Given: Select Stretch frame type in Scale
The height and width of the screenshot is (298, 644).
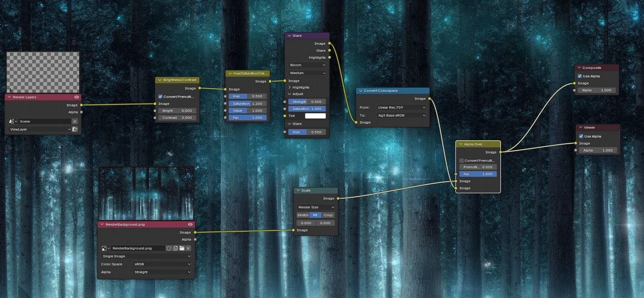Looking at the screenshot, I should tap(303, 215).
